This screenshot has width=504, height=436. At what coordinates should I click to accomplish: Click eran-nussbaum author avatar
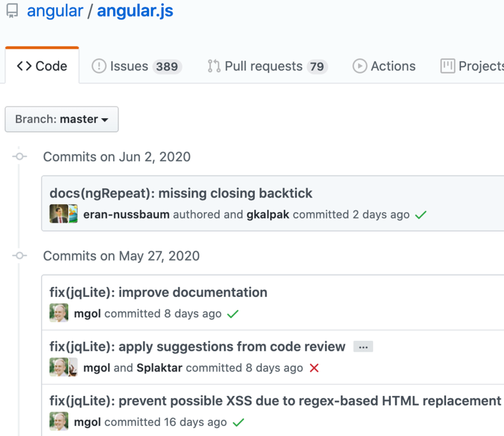pyautogui.click(x=59, y=214)
